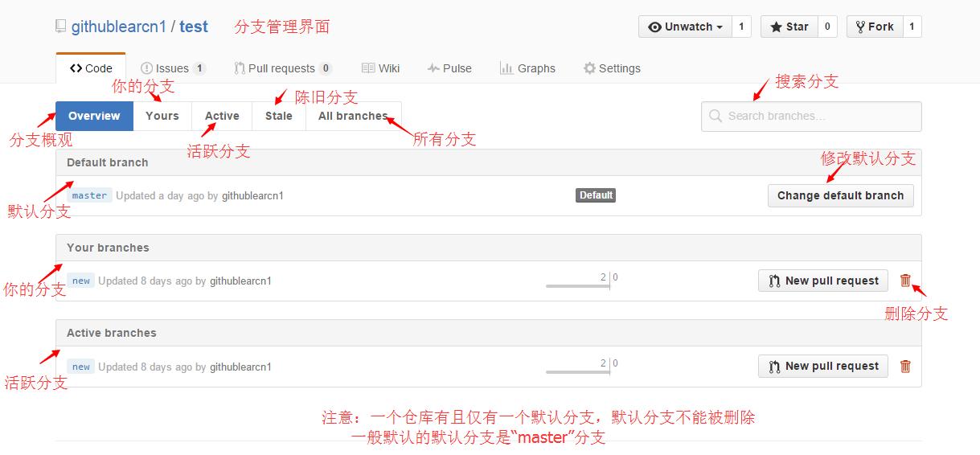Click the magnifier icon in the branch search box
Image resolution: width=980 pixels, height=455 pixels.
point(716,117)
